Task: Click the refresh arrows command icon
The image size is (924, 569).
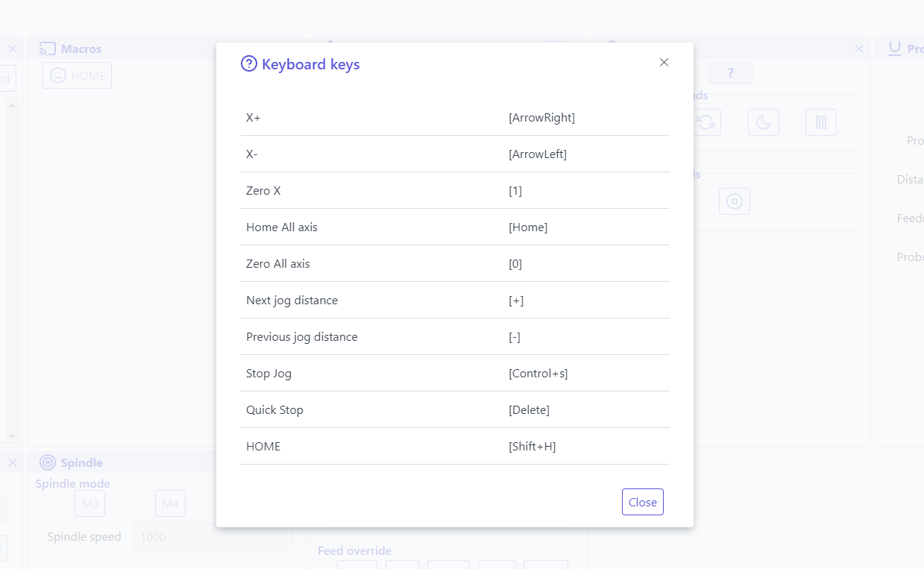Action: click(x=705, y=122)
